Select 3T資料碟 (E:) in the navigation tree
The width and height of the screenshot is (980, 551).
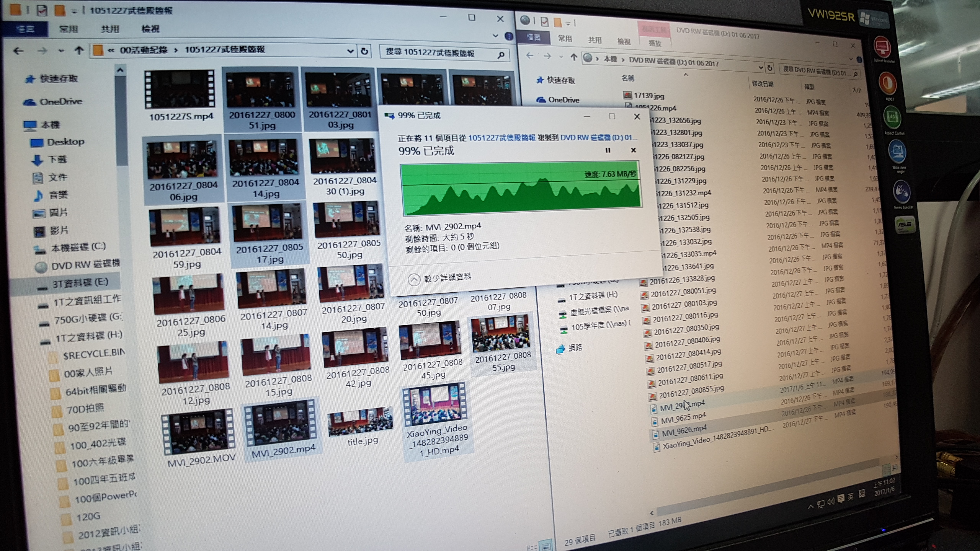pyautogui.click(x=80, y=283)
